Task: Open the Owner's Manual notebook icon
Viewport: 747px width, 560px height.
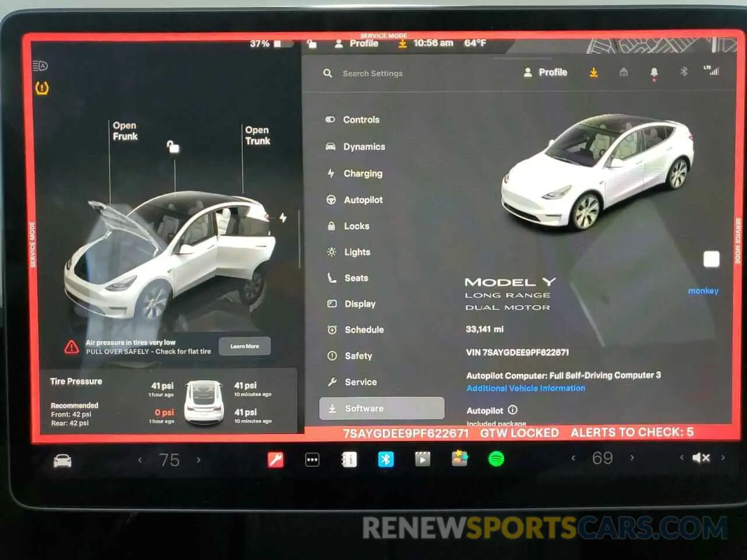Action: (x=349, y=460)
